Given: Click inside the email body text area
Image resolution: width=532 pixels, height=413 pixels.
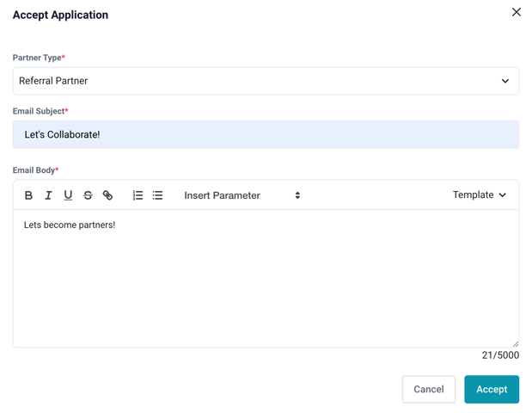Looking at the screenshot, I should point(266,279).
